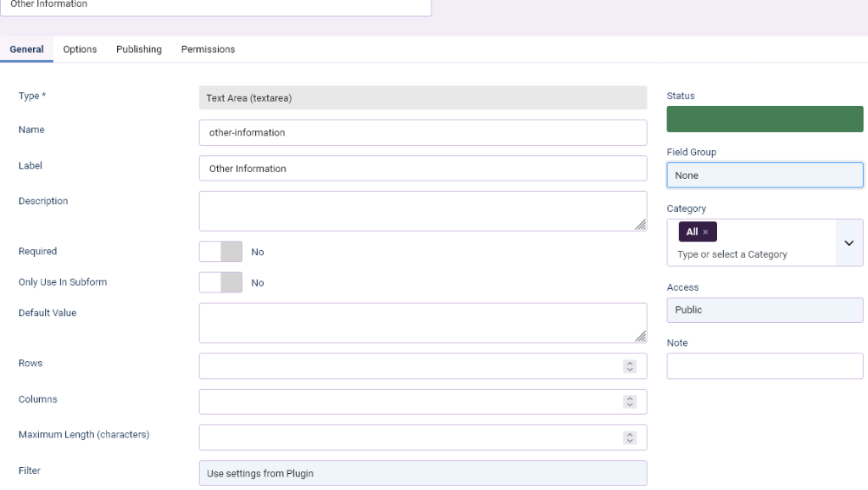Click the Columns spinner arrows
868x490 pixels.
629,402
